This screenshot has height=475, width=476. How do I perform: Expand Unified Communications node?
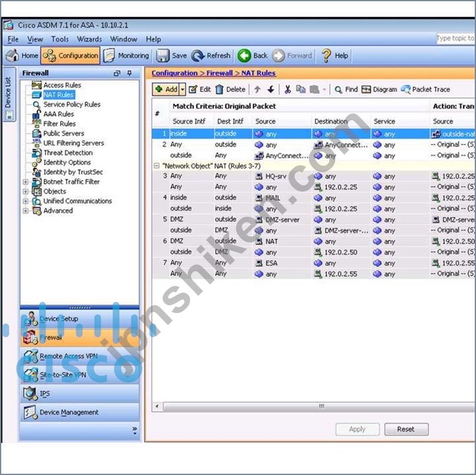pyautogui.click(x=26, y=201)
